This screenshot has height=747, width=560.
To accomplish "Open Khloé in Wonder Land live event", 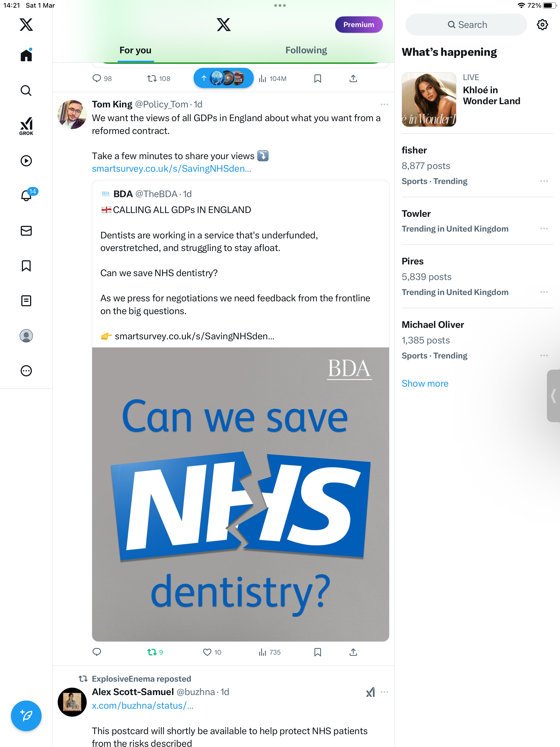I will tap(477, 100).
